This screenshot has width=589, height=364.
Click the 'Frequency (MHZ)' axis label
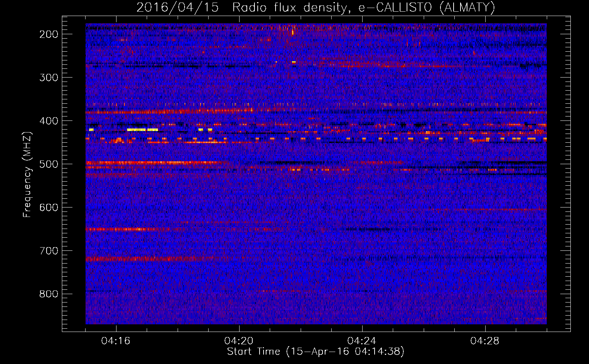(27, 174)
